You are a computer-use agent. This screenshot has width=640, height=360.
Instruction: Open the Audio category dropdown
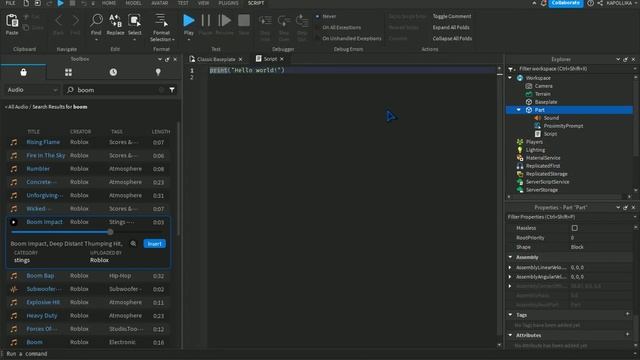coord(32,90)
